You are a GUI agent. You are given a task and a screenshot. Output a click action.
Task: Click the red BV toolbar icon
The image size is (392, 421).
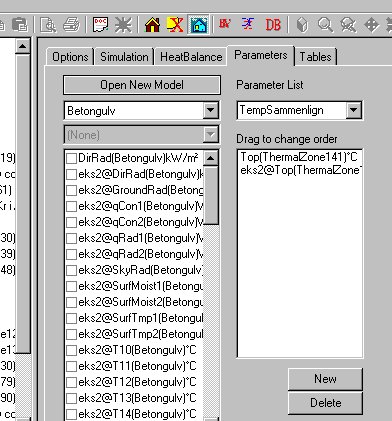point(225,24)
